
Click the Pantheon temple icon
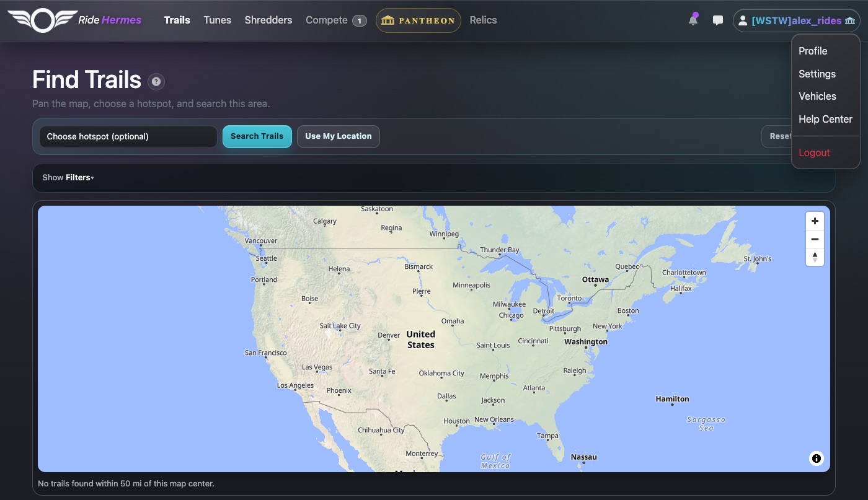coord(387,20)
